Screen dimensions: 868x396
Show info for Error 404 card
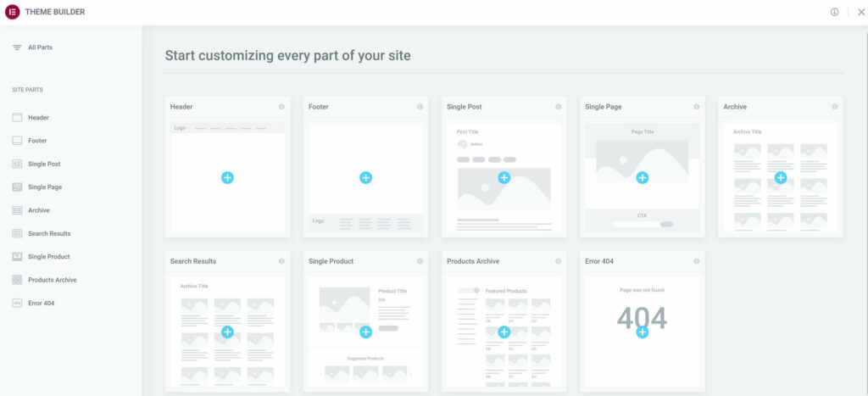[697, 261]
